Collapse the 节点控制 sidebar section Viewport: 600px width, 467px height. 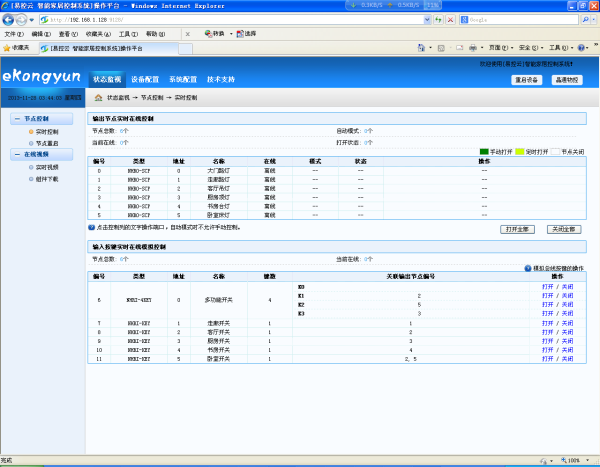tap(15, 119)
